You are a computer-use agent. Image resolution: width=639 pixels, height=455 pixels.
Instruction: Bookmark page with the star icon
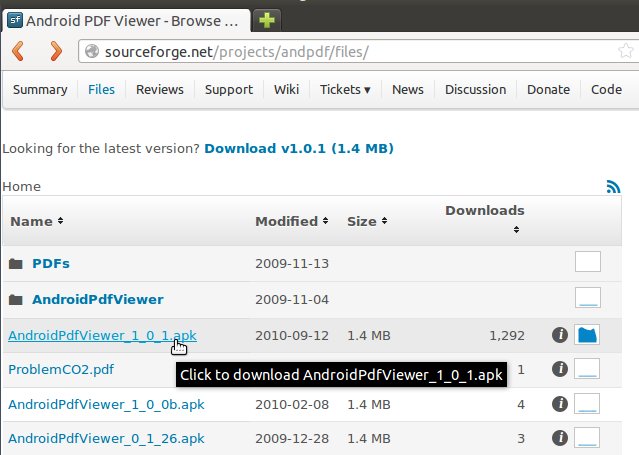pos(626,51)
